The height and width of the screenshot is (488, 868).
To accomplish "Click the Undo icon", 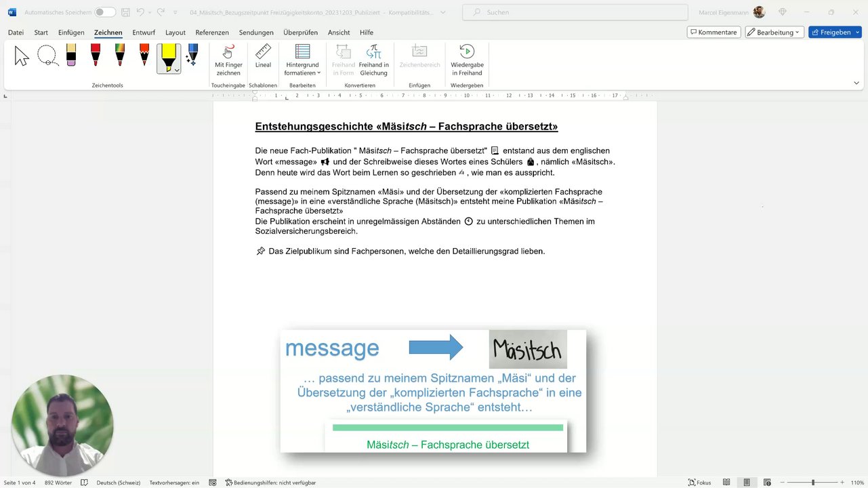I will click(x=140, y=12).
